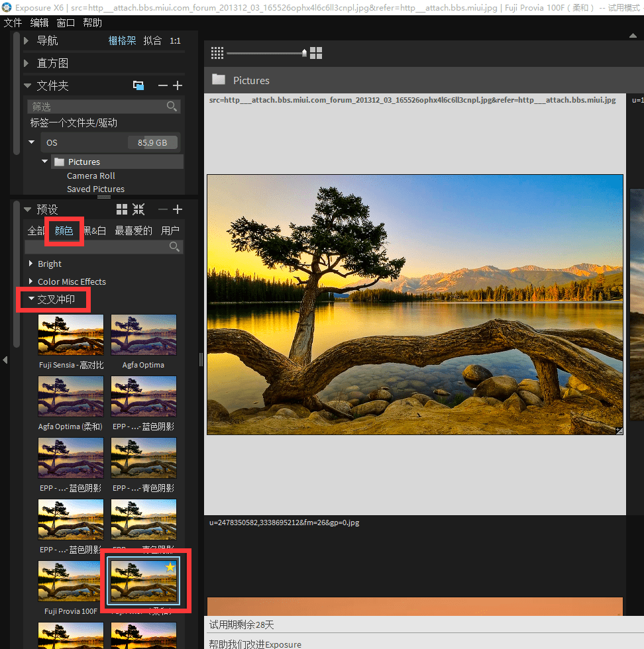This screenshot has width=644, height=649.
Task: Click the preset search field
Action: 103,246
